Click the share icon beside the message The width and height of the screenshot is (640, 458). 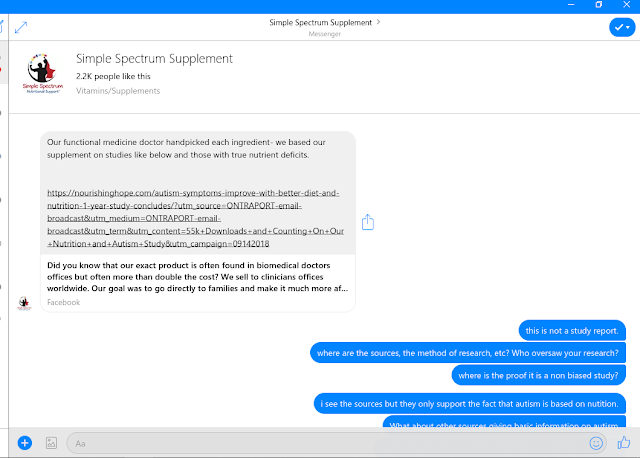point(368,222)
